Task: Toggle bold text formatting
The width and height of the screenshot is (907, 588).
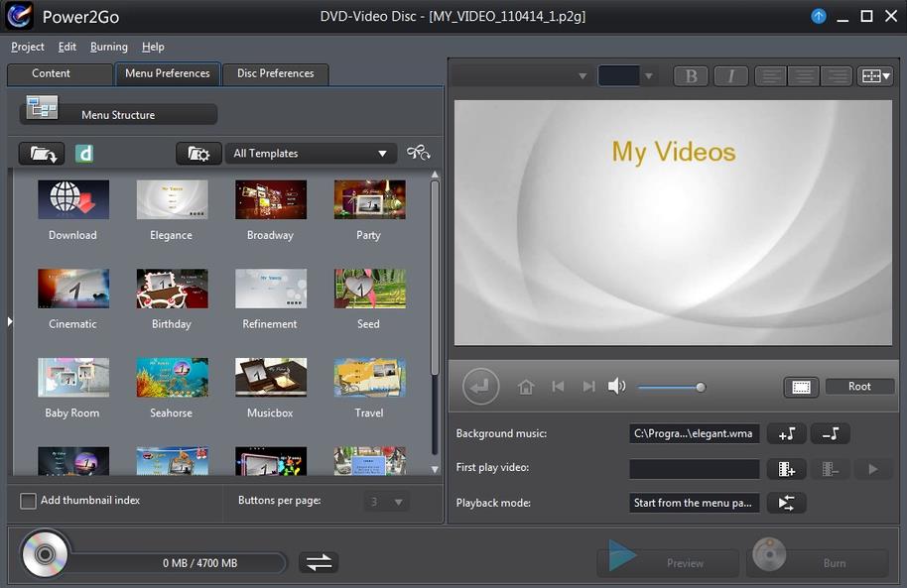Action: point(691,76)
